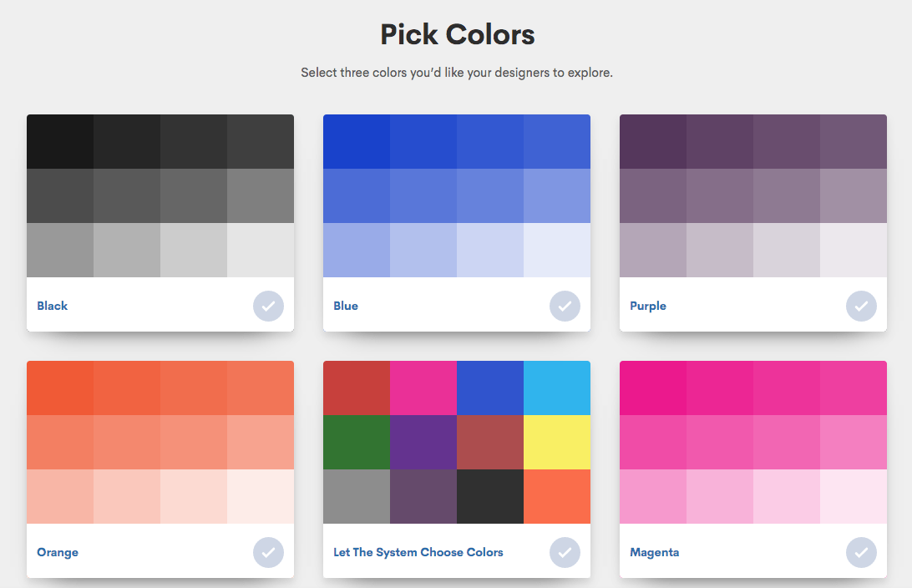This screenshot has width=912, height=588.
Task: Click the Black palette label
Action: pyautogui.click(x=53, y=306)
